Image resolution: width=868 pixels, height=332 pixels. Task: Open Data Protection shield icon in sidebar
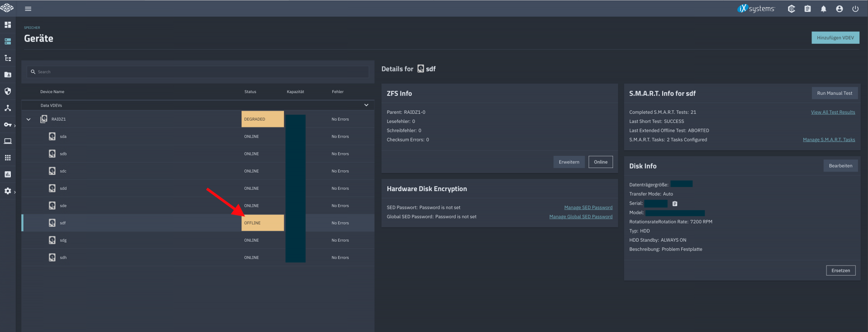tap(8, 91)
